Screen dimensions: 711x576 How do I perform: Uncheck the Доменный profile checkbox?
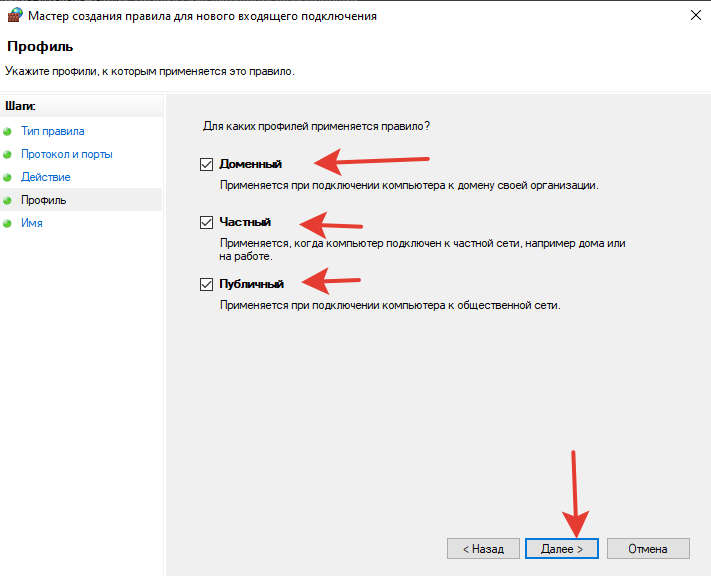(207, 164)
